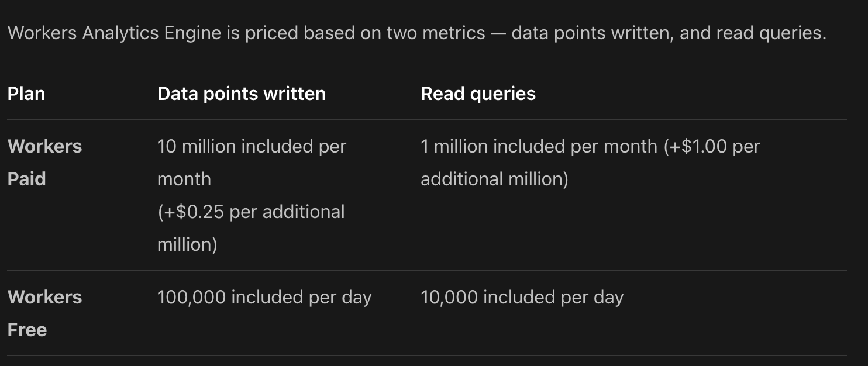
Task: Select the "Workers Paid" row label
Action: point(44,162)
